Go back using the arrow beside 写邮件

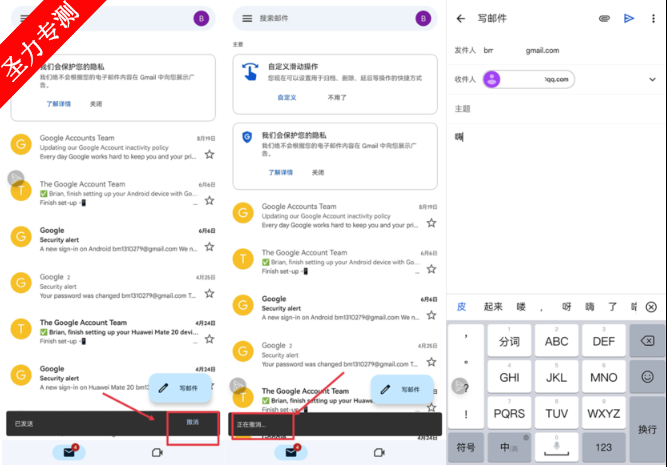coord(461,18)
